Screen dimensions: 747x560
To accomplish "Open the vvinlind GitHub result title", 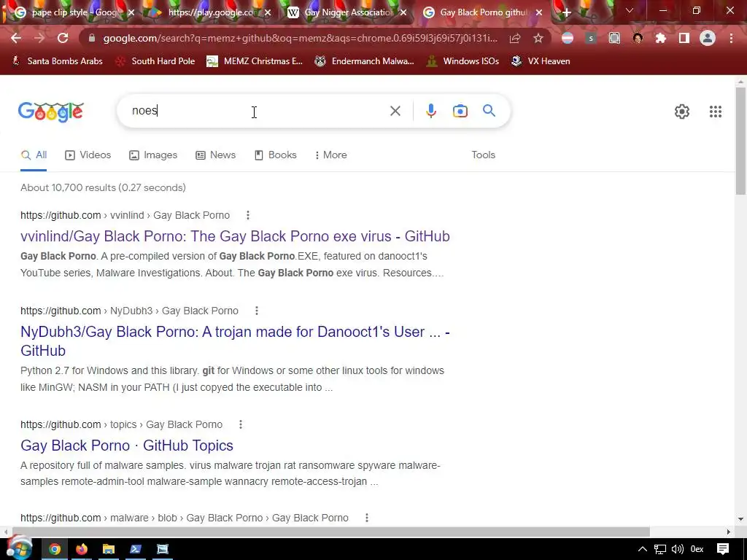I will pos(235,237).
